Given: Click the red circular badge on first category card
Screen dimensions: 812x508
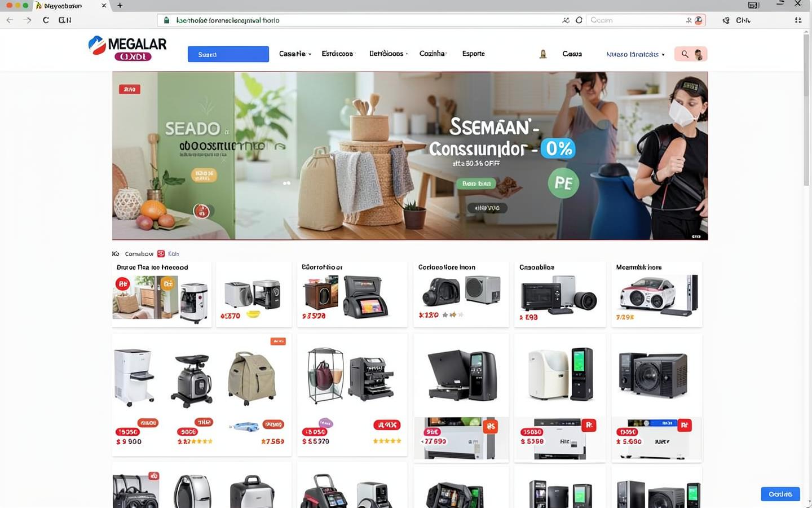Looking at the screenshot, I should click(122, 284).
